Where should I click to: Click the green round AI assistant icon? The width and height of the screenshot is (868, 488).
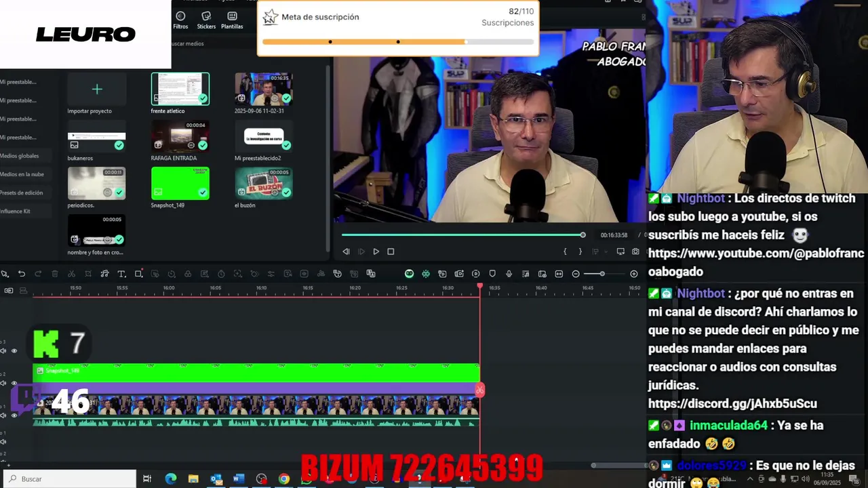pyautogui.click(x=409, y=274)
